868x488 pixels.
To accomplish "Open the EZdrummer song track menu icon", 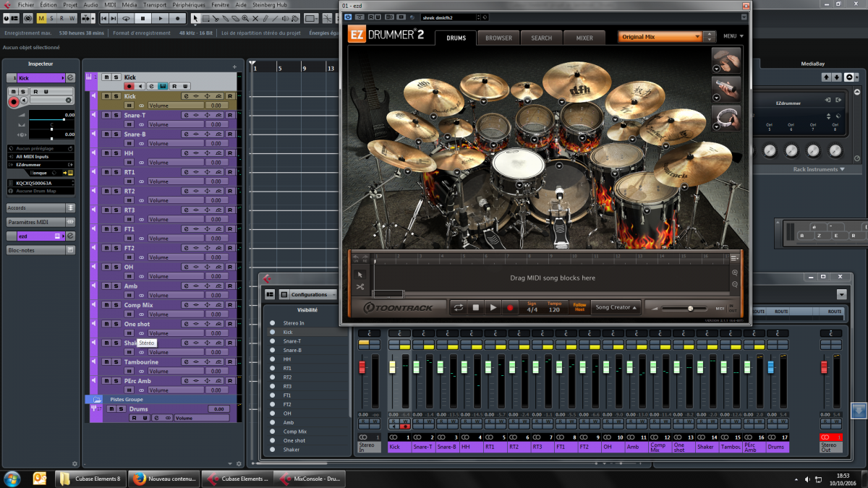I will pos(735,257).
